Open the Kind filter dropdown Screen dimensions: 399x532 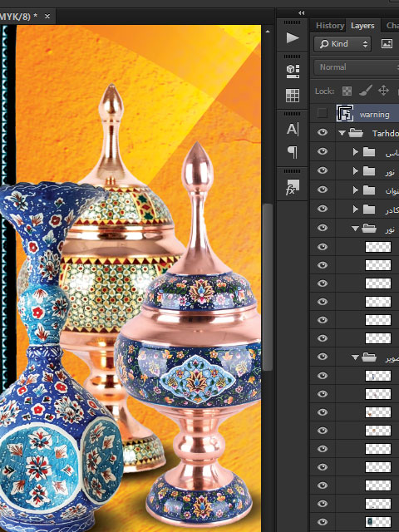coord(342,44)
